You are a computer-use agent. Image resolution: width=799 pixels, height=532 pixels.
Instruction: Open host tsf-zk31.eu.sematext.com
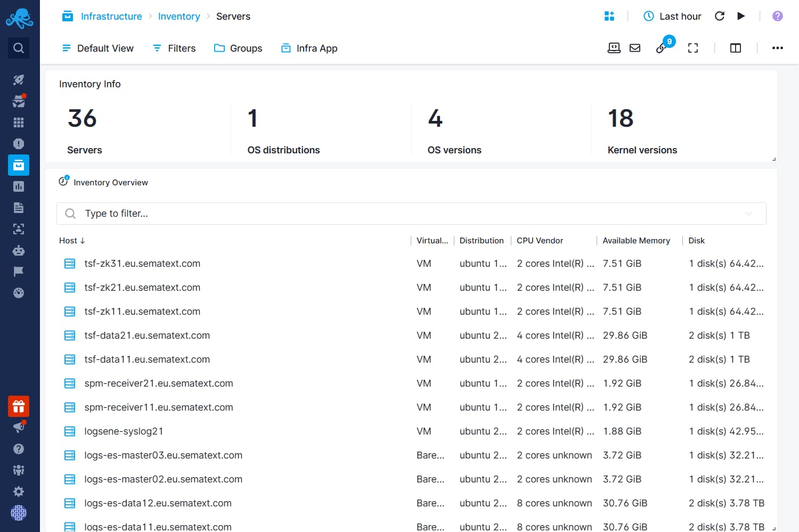pos(142,263)
